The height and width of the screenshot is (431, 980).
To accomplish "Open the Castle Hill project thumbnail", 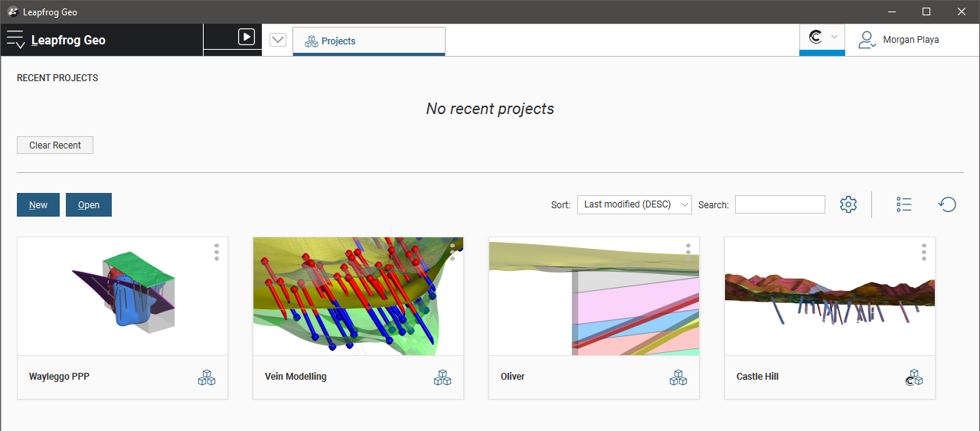I will pyautogui.click(x=830, y=296).
